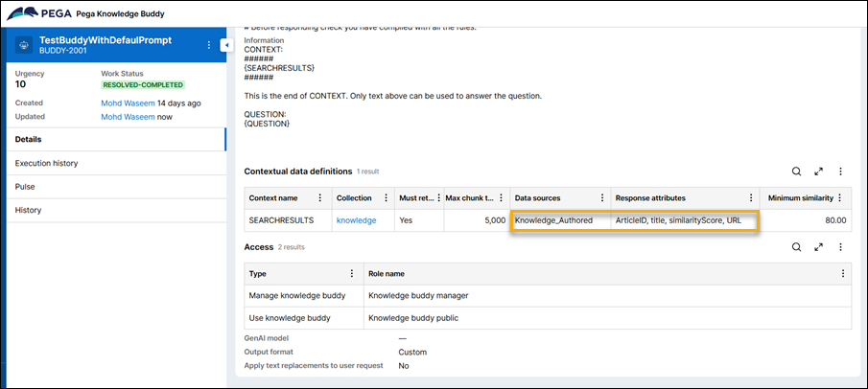Screen dimensions: 868x389
Task: Collapse the left summary panel arrow
Action: tap(225, 45)
